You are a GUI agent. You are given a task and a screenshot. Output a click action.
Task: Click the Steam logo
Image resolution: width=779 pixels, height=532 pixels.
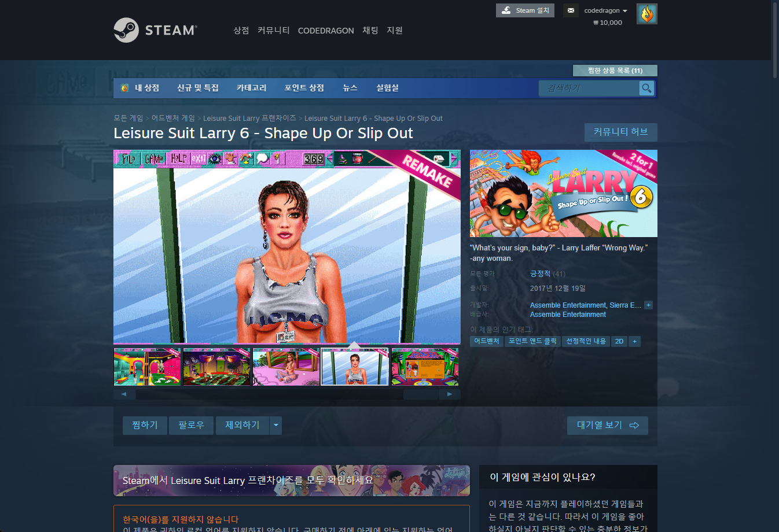point(155,30)
